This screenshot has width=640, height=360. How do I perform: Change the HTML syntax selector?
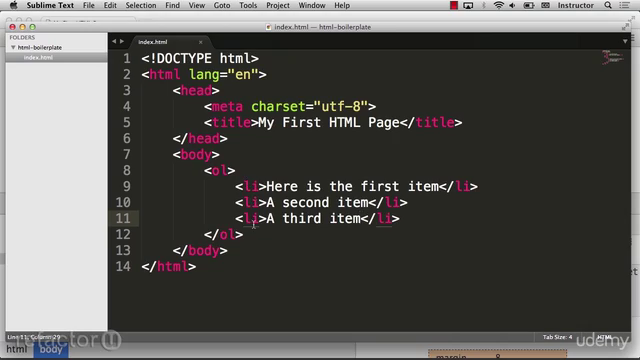(604, 337)
